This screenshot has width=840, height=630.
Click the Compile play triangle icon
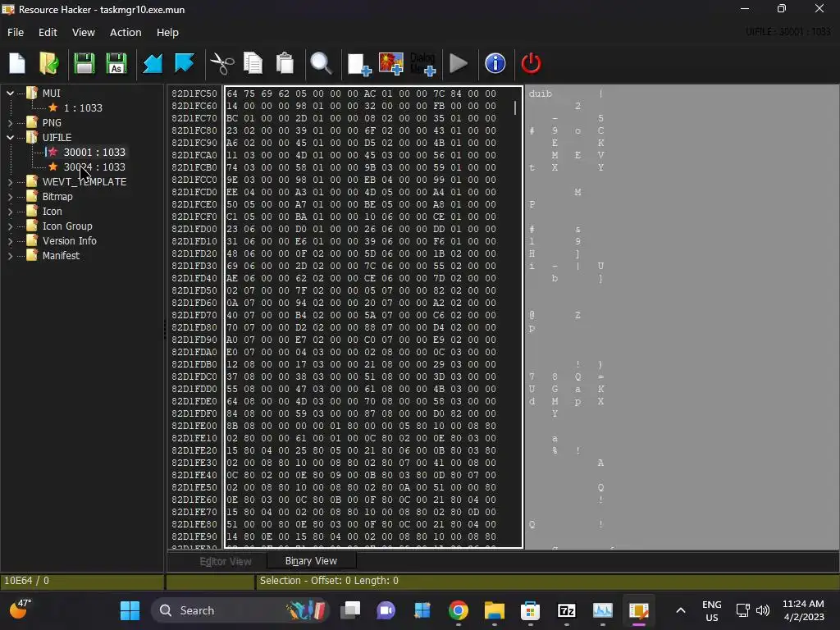tap(458, 63)
